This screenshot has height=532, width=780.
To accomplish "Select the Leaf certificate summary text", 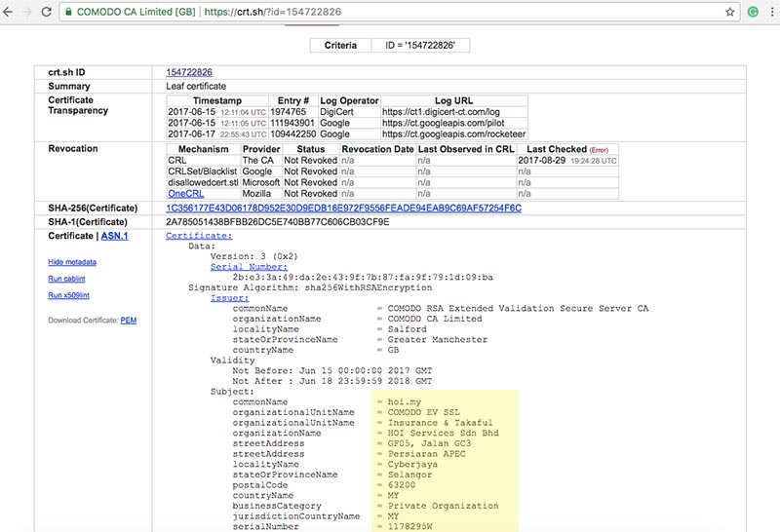I will [x=196, y=86].
